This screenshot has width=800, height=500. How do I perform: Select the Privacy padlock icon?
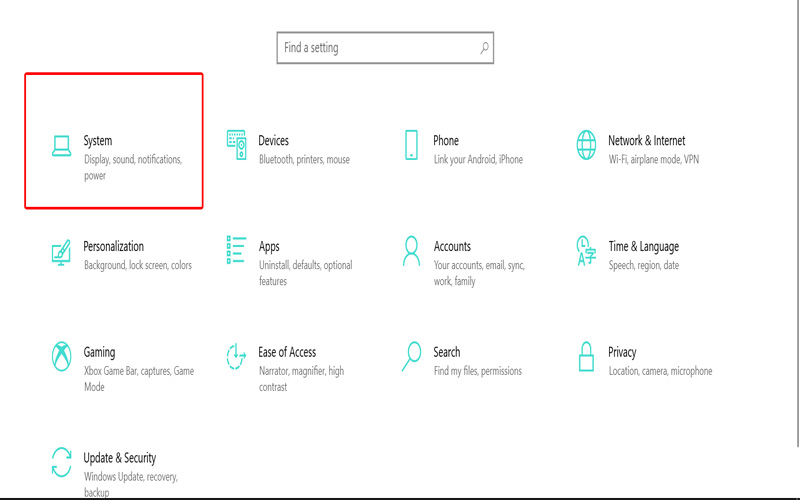pyautogui.click(x=586, y=356)
